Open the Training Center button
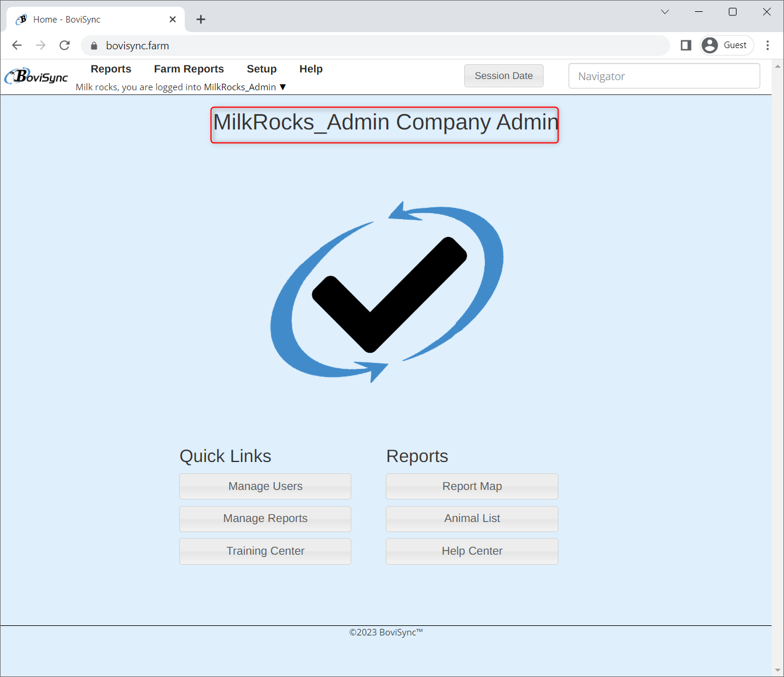The height and width of the screenshot is (677, 784). (265, 551)
